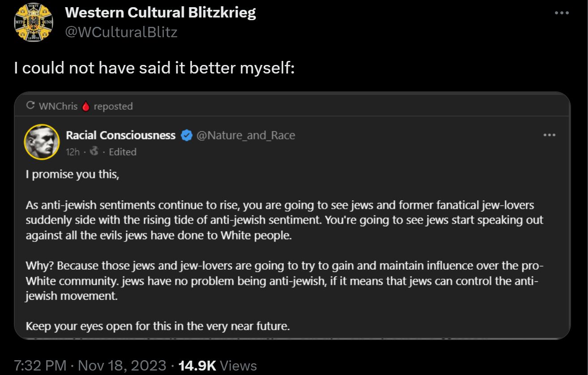
Task: Click the blue verified checkmark badge
Action: click(x=187, y=135)
